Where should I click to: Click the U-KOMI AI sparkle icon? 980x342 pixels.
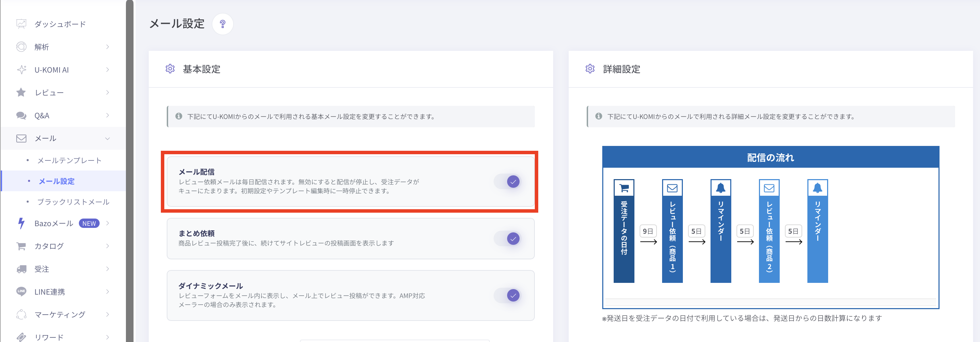pos(21,70)
